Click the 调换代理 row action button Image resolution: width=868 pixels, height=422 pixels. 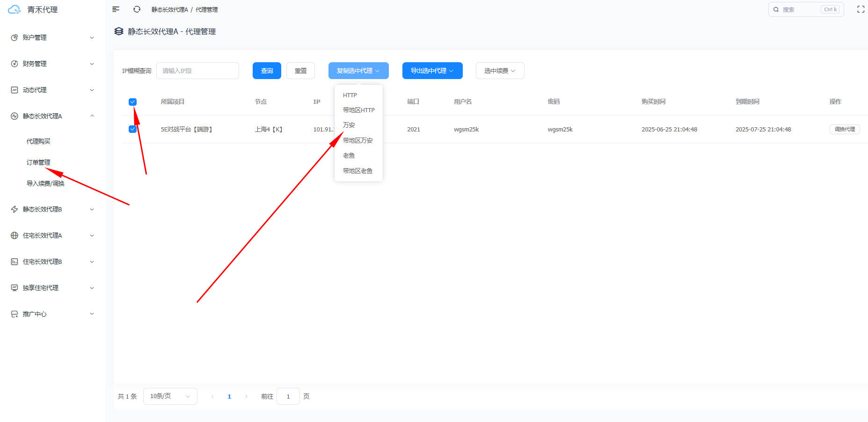click(x=844, y=129)
